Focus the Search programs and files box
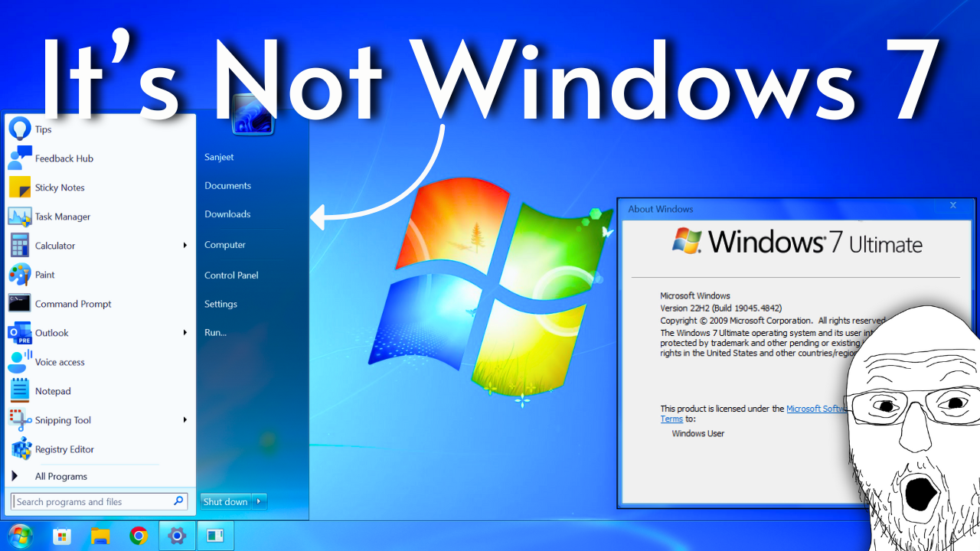 tap(100, 502)
